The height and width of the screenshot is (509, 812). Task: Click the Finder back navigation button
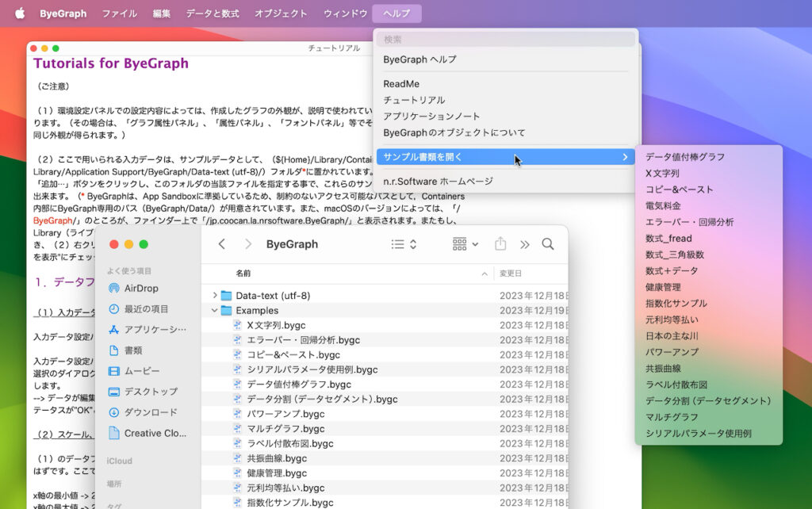[x=222, y=244]
